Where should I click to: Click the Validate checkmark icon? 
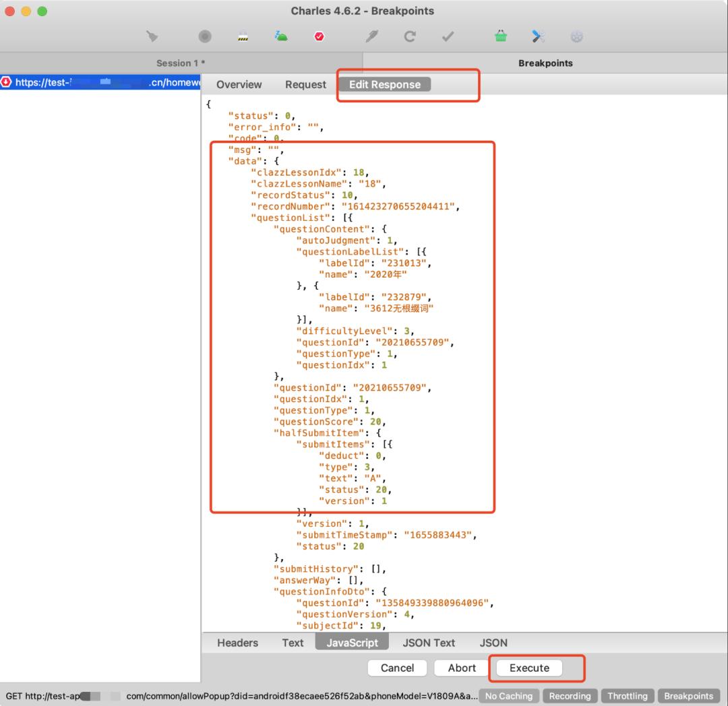(448, 36)
